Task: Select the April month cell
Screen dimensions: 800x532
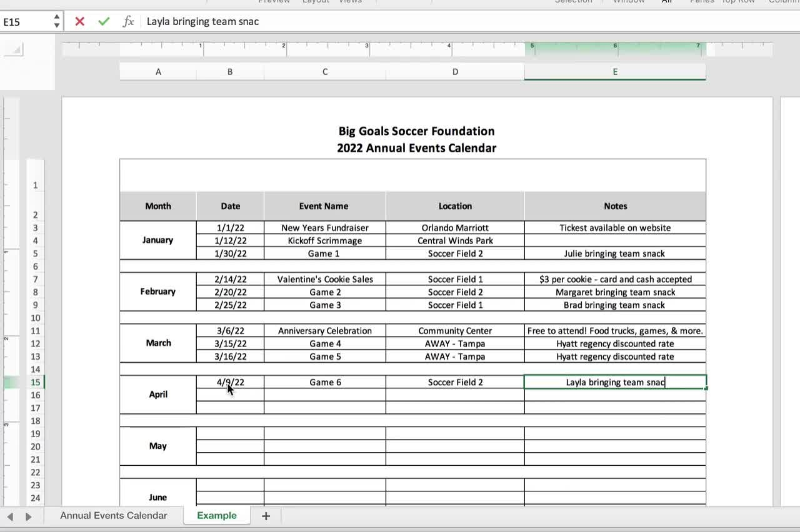Action: coord(158,395)
